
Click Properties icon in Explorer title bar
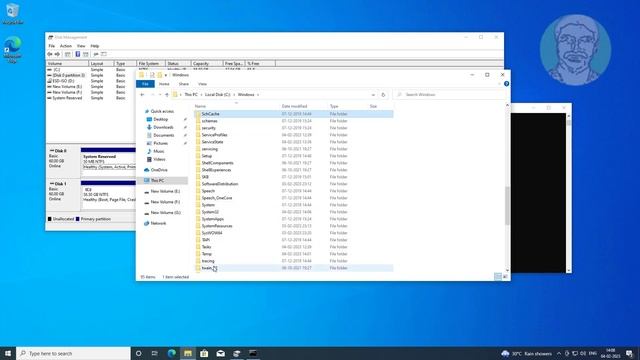[x=152, y=75]
